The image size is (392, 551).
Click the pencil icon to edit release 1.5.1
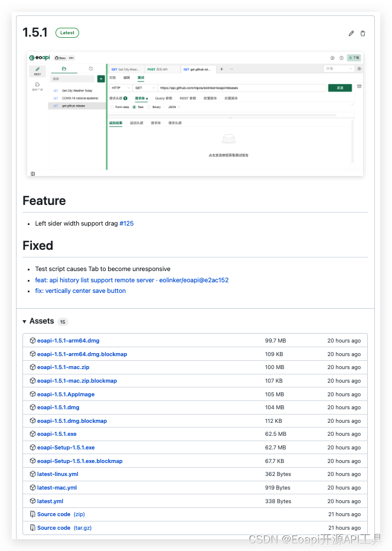coord(351,34)
